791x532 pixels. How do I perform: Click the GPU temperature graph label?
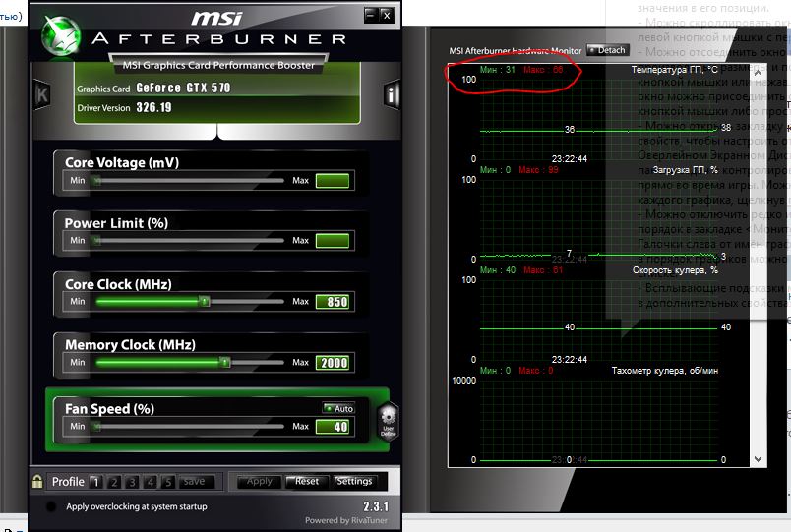(x=675, y=70)
